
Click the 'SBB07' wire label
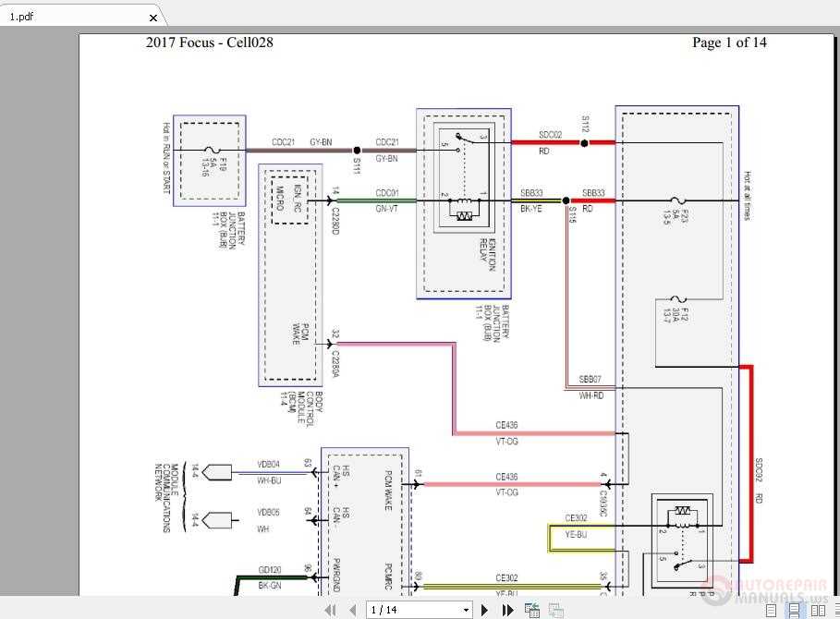click(x=590, y=379)
